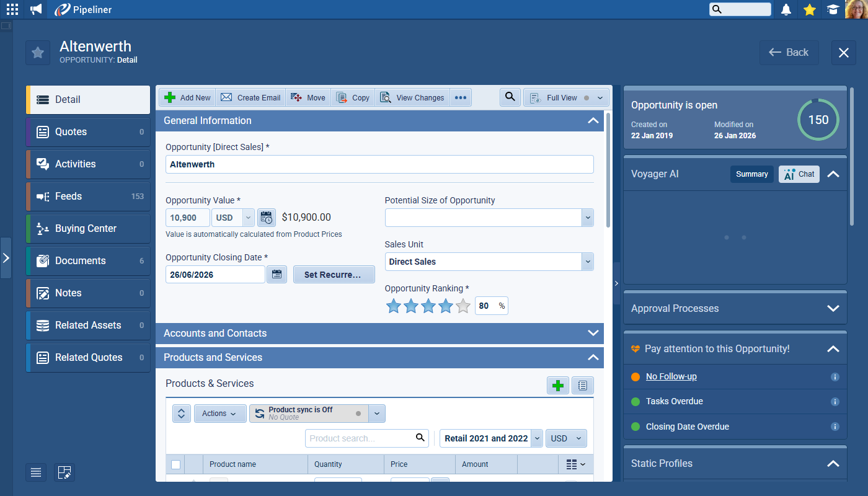Select the Move action icon

308,97
